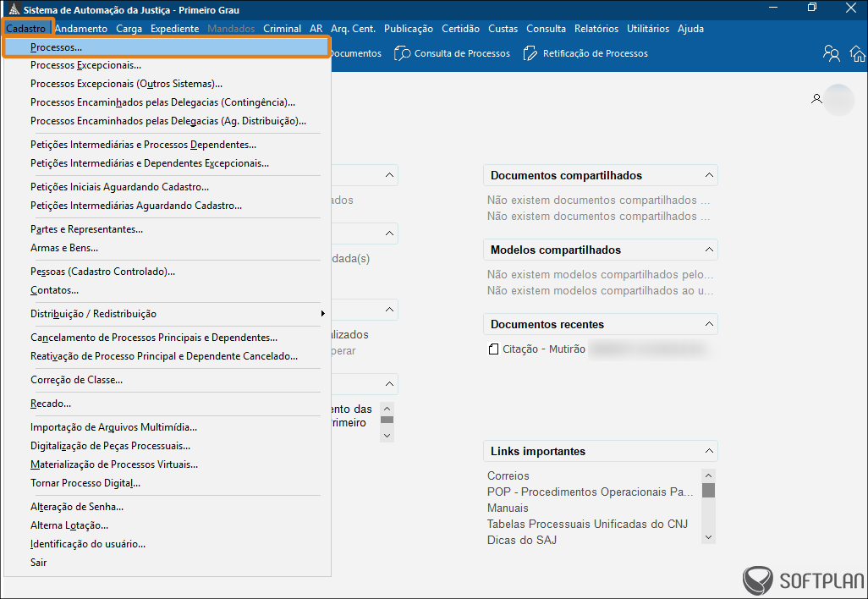The height and width of the screenshot is (599, 868).
Task: Go to the home icon in toolbar
Action: coord(858,53)
